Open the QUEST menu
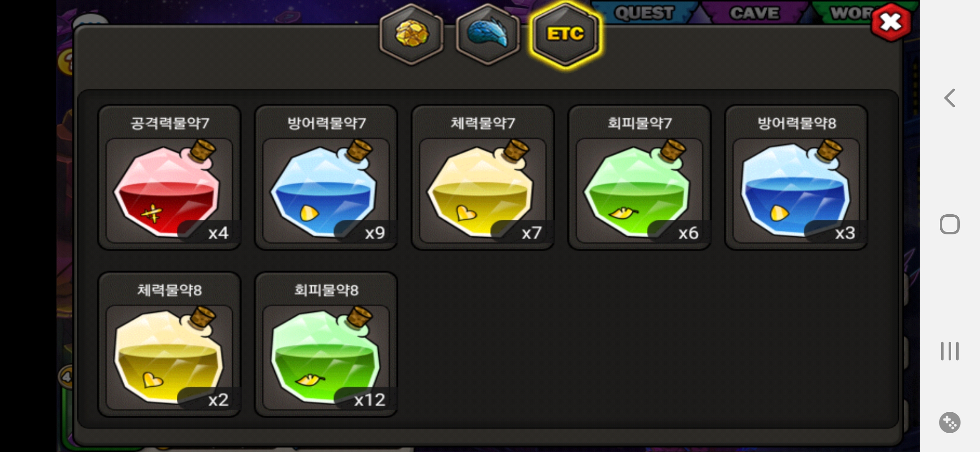Image resolution: width=980 pixels, height=452 pixels. point(644,13)
